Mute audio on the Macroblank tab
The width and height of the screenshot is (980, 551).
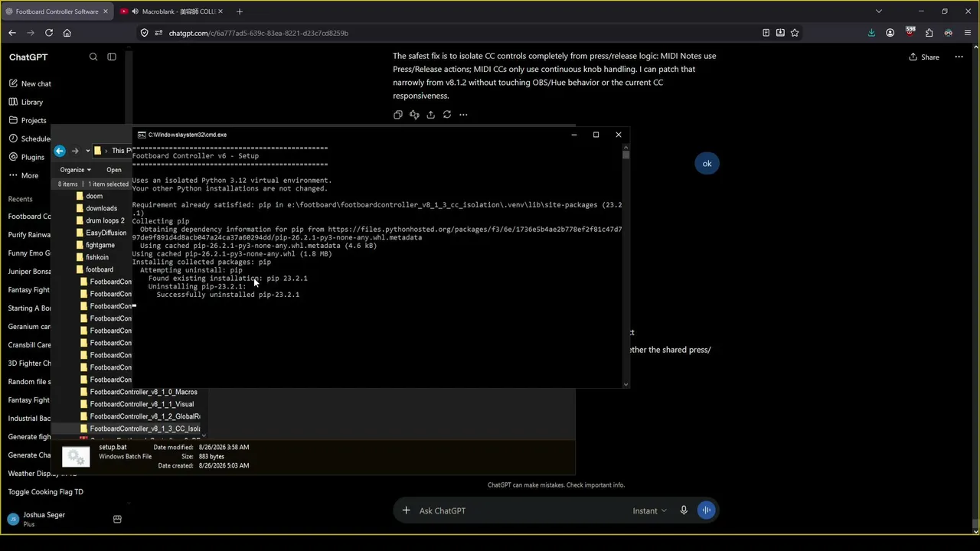click(135, 11)
